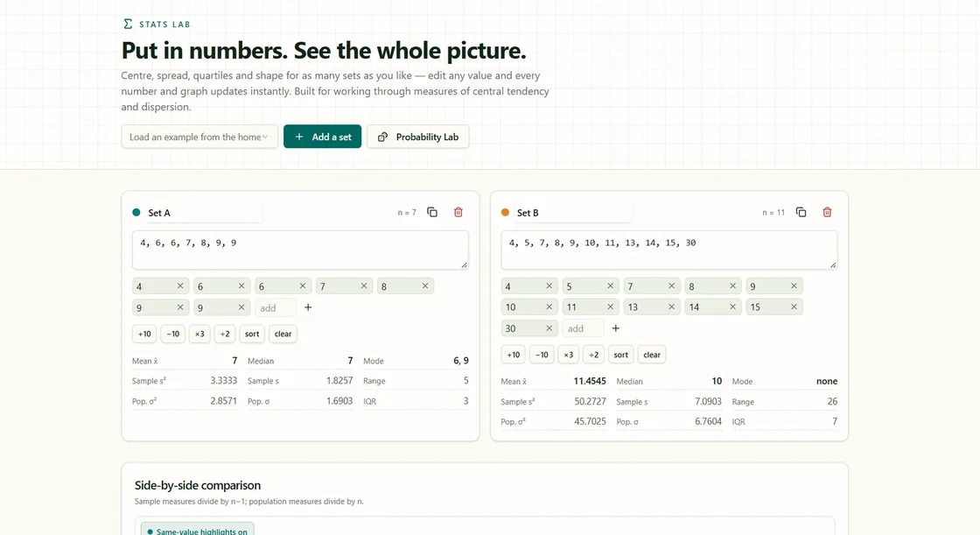Toggle Same-value highlights on

(198, 531)
